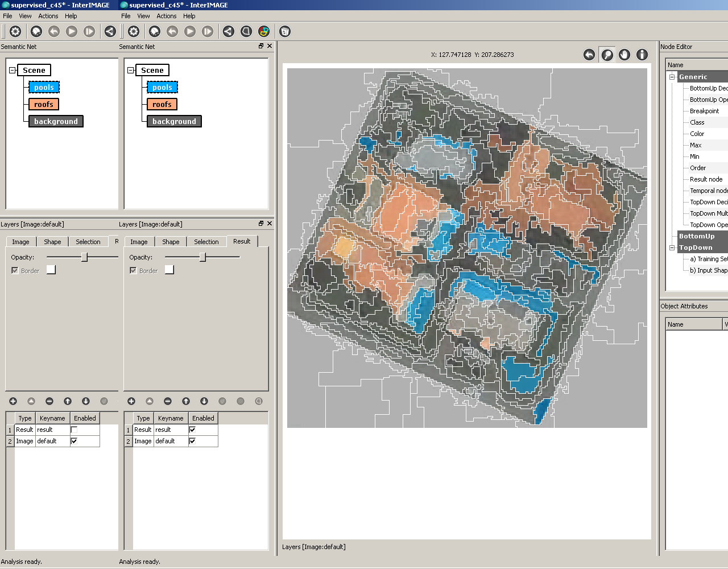The image size is (728, 569).
Task: Click the back arrow icon above the map viewer
Action: (x=589, y=55)
